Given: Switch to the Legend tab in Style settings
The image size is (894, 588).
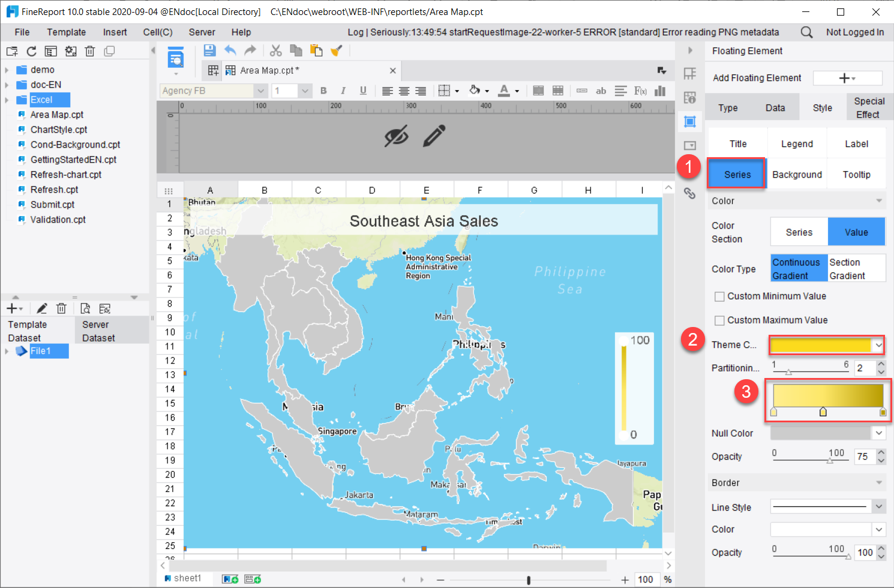Looking at the screenshot, I should tap(797, 143).
